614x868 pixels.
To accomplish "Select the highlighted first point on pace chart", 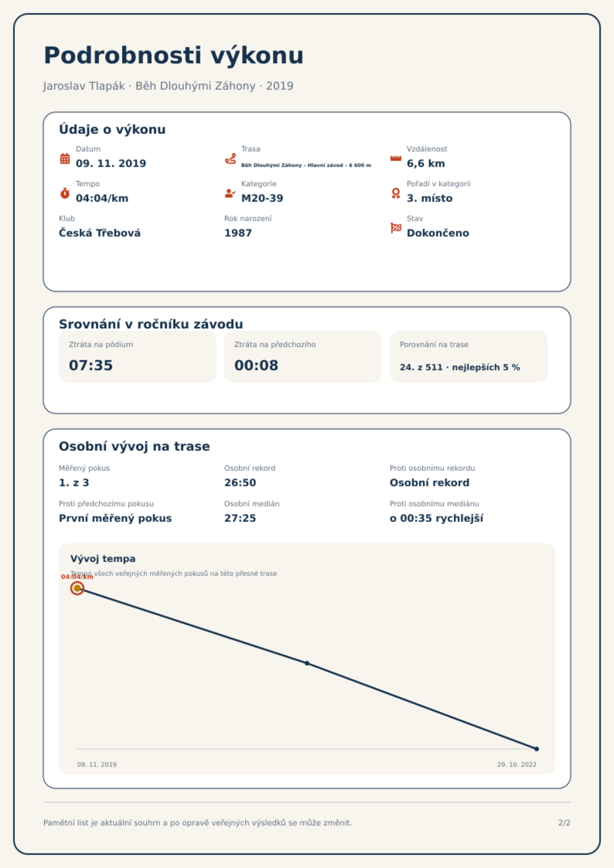I will click(x=77, y=588).
